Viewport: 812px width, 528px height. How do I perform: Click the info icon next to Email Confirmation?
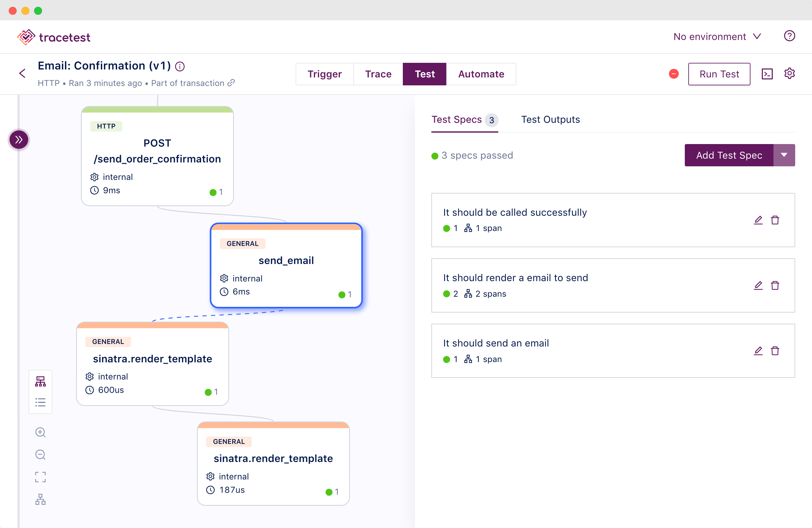point(181,66)
